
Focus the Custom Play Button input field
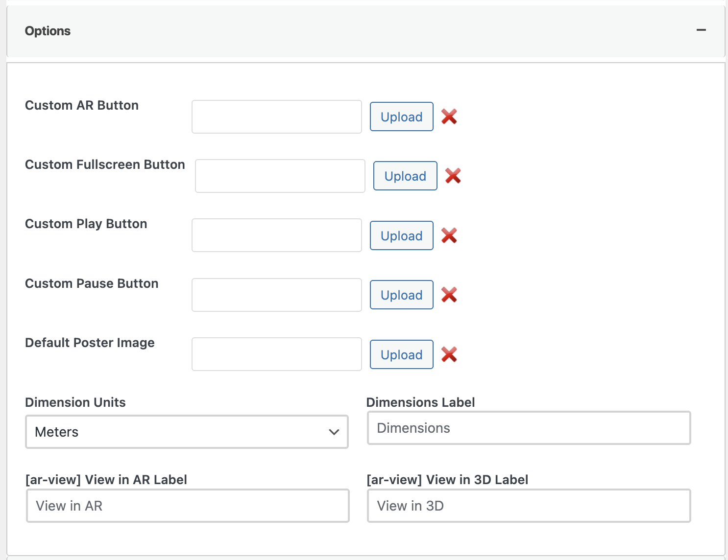(276, 235)
